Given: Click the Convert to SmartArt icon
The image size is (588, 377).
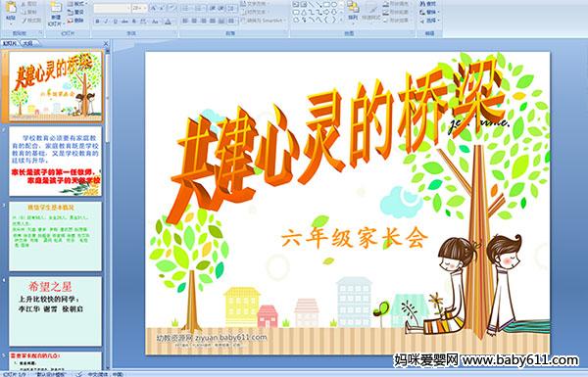Looking at the screenshot, I should [x=264, y=21].
